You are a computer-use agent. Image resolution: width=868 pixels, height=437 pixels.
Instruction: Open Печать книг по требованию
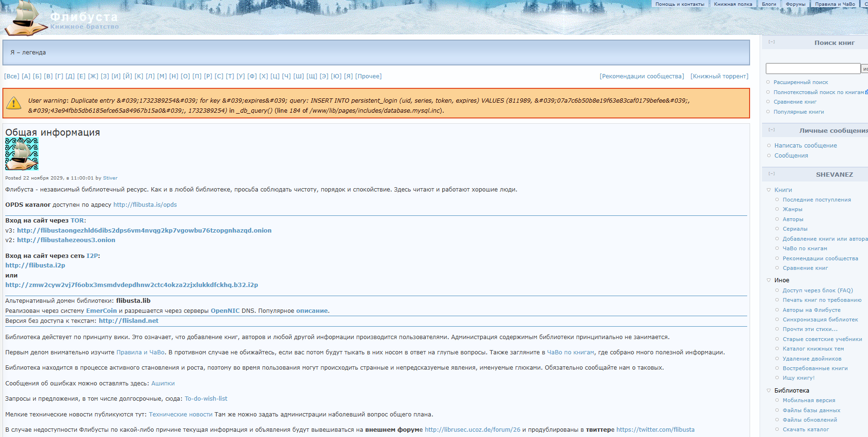point(822,300)
